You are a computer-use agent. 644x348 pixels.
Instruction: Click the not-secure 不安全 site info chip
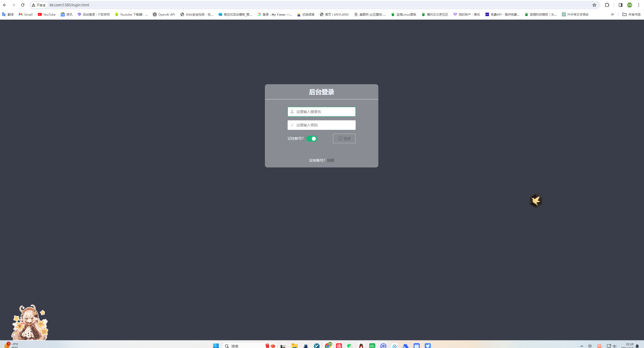pos(39,5)
